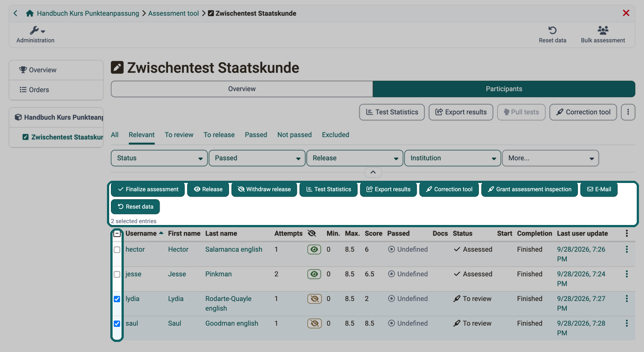
Task: Open the Administration wrench menu
Action: (35, 35)
